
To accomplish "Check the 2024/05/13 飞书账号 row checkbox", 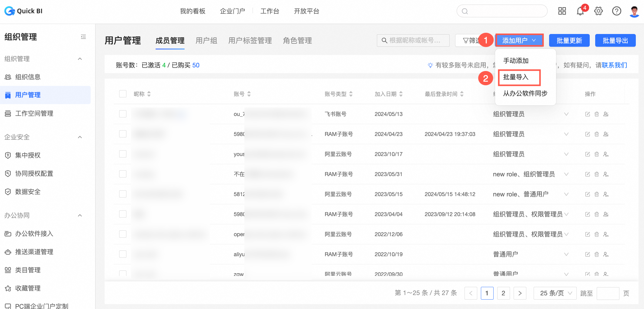I will pyautogui.click(x=123, y=114).
